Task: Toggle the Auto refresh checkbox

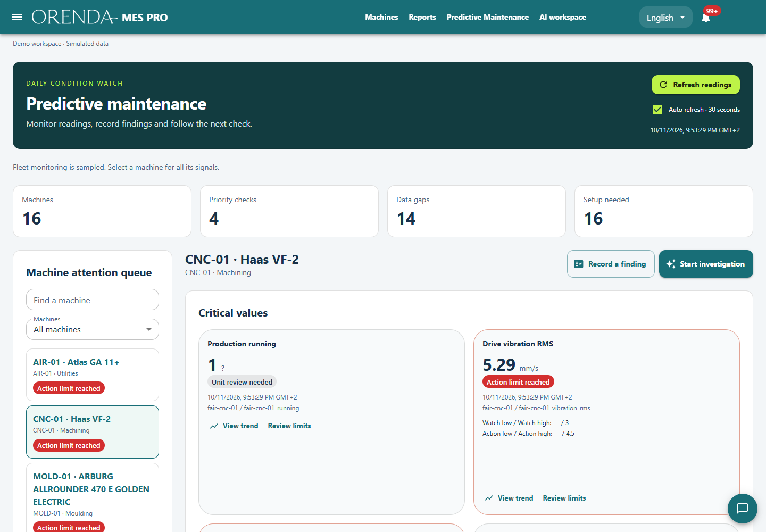Action: 657,110
